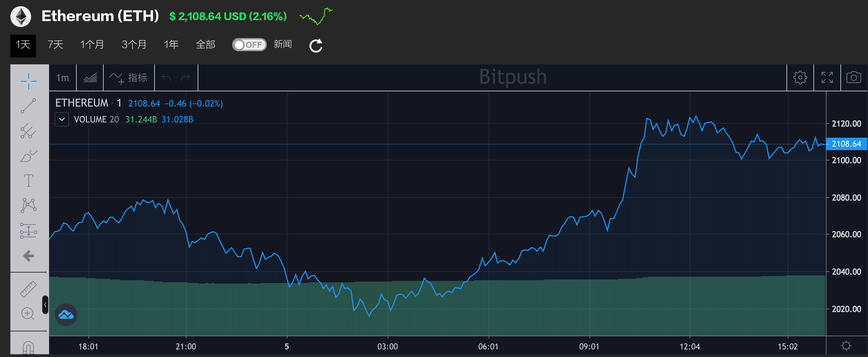
Task: Click the 2080.00 price axis label
Action: pyautogui.click(x=847, y=198)
